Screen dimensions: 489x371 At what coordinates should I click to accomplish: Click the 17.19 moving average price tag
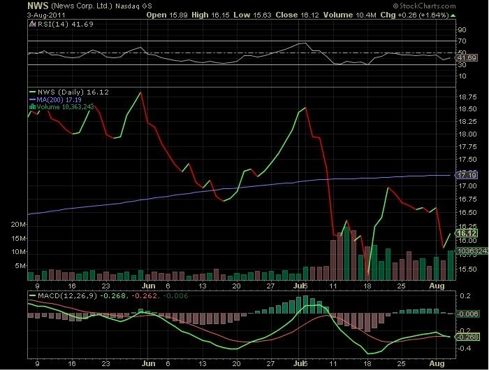[466, 175]
